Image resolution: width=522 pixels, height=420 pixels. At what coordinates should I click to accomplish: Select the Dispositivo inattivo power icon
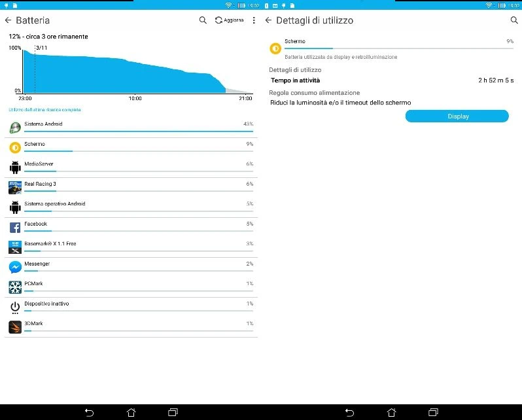point(15,307)
